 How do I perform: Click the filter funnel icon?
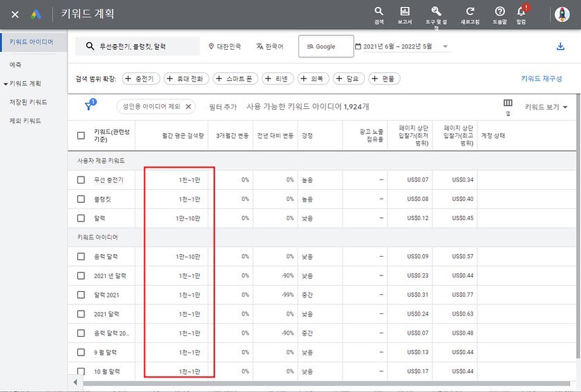(88, 106)
